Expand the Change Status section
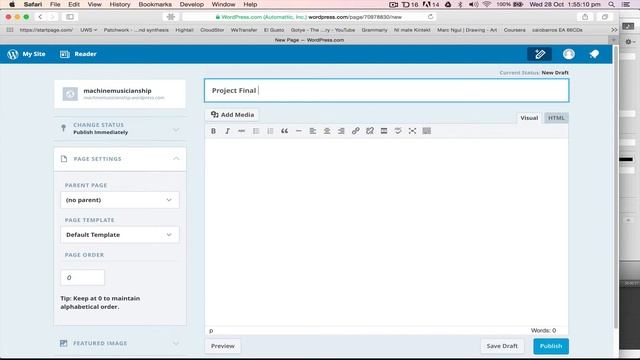 pyautogui.click(x=120, y=129)
